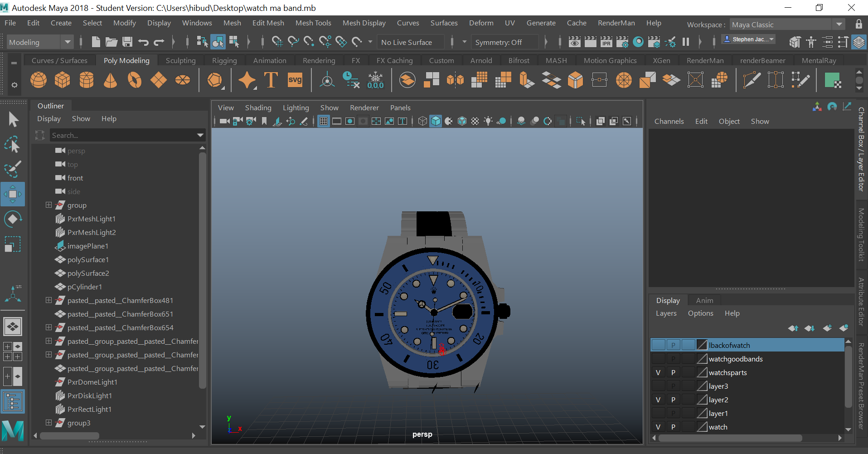Click the Multi-Cut tool shelf icon
Screen dimensions: 868x454
752,80
